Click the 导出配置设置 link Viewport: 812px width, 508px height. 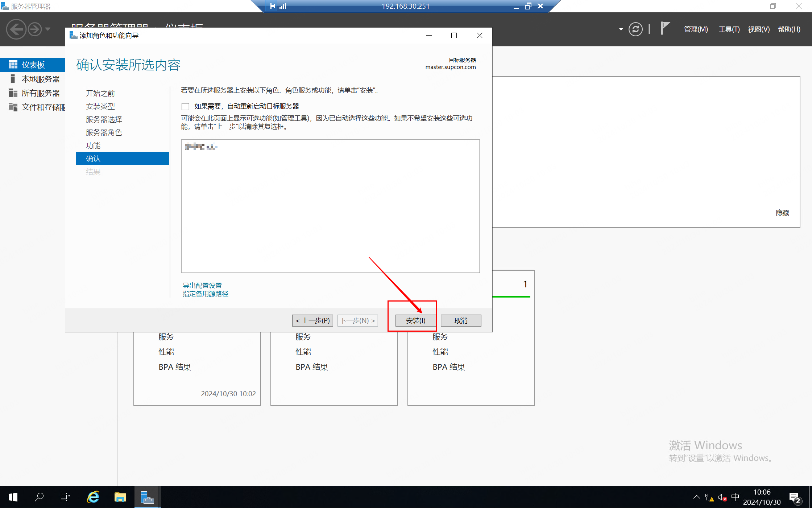point(202,285)
